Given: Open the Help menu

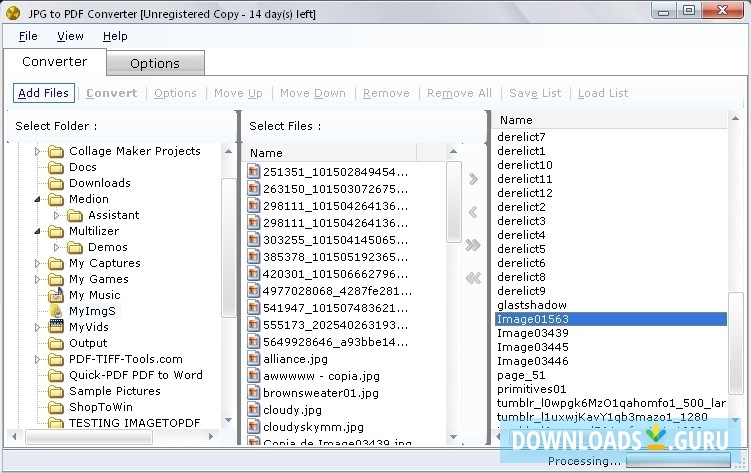Looking at the screenshot, I should point(115,36).
